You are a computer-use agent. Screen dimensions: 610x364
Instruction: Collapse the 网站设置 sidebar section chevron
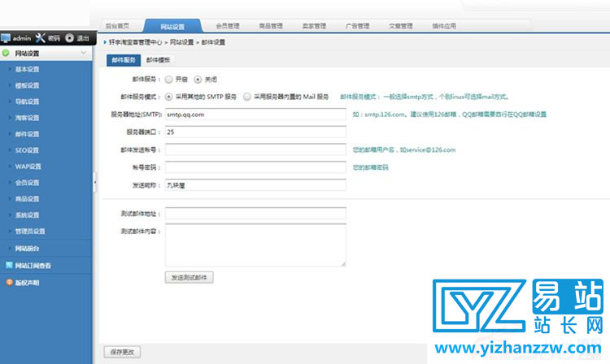[84, 53]
